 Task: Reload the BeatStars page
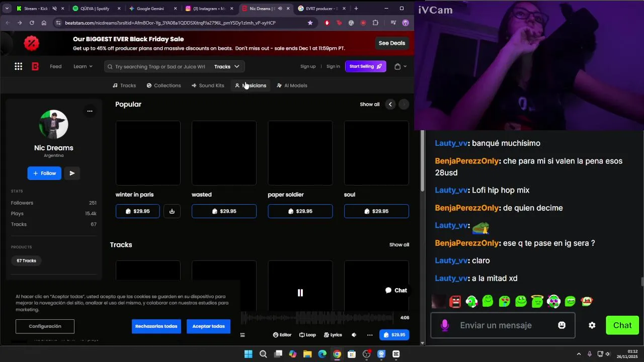32,23
